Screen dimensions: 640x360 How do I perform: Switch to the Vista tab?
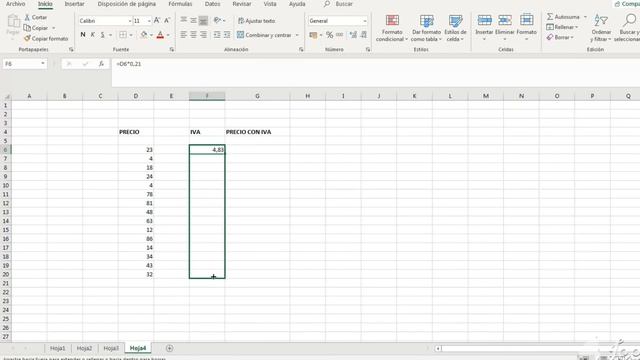[x=270, y=4]
